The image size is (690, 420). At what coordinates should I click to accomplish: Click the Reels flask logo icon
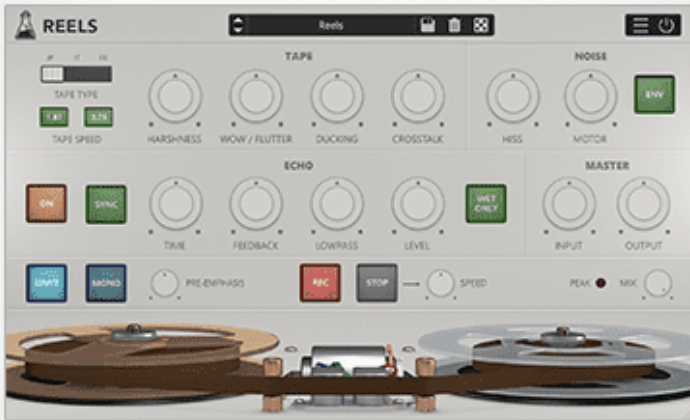pos(26,25)
